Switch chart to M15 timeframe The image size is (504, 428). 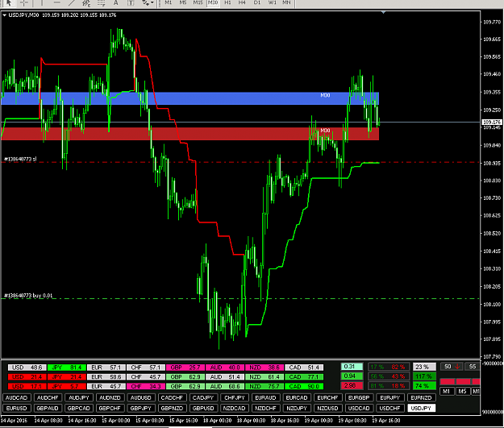(198, 2)
